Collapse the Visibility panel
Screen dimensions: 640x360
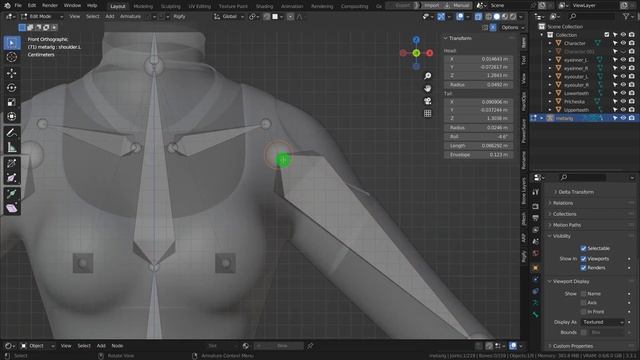562,236
